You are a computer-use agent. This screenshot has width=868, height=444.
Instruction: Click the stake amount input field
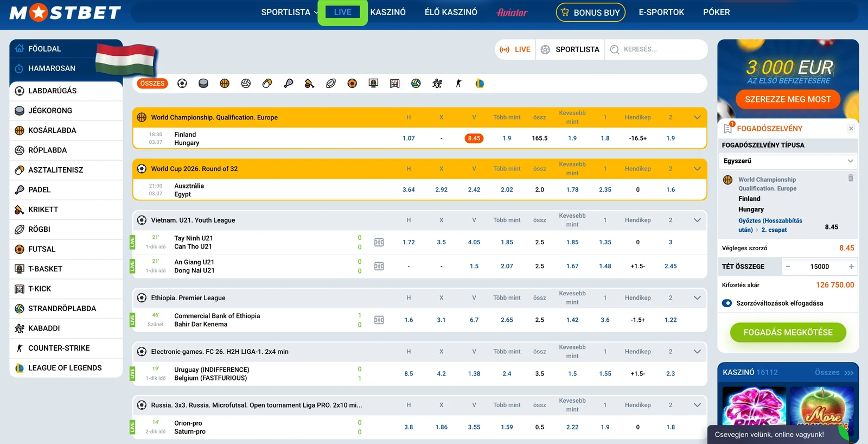820,267
